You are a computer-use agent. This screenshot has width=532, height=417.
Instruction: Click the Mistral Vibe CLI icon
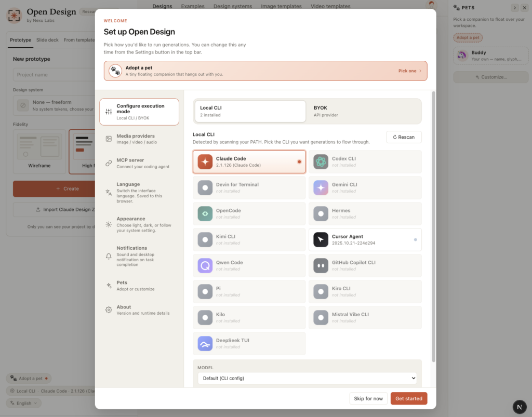[x=321, y=318]
